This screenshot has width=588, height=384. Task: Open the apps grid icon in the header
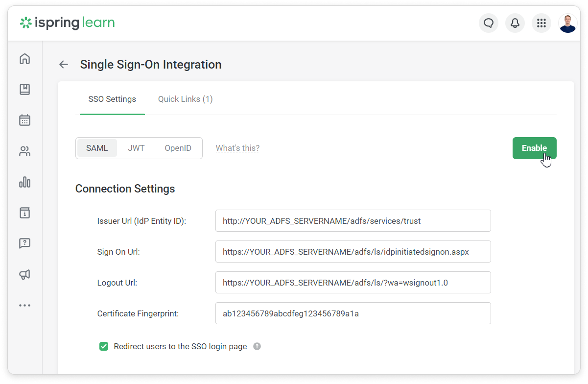(541, 23)
